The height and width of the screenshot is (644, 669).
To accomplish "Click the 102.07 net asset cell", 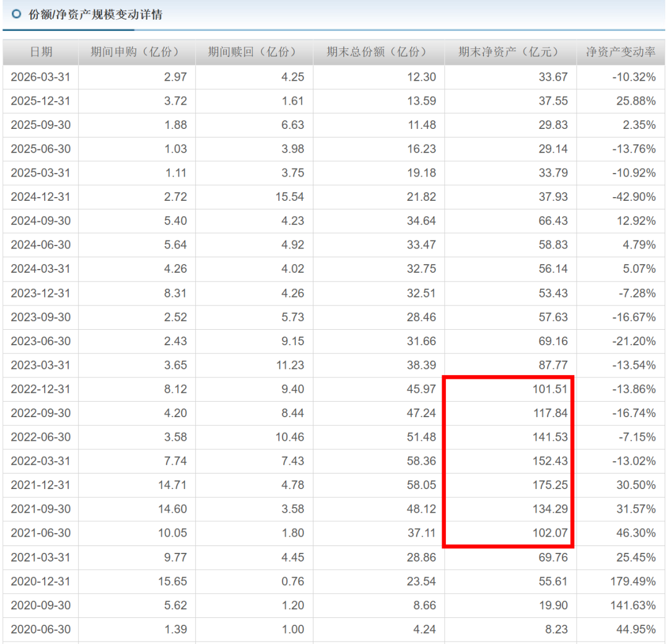I will pos(510,533).
